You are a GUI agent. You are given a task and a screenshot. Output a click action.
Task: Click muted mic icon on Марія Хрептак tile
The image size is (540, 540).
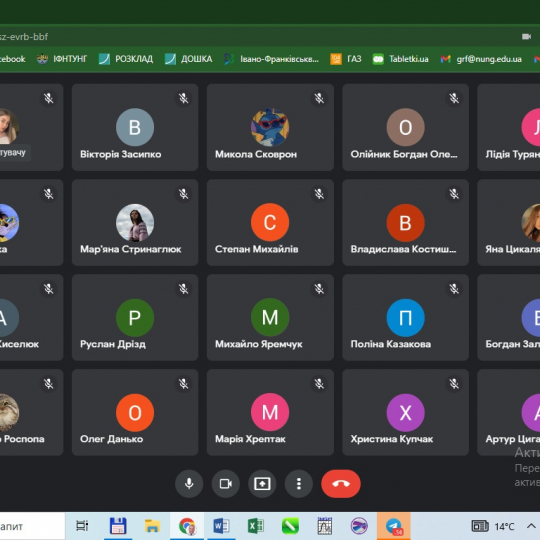(319, 384)
